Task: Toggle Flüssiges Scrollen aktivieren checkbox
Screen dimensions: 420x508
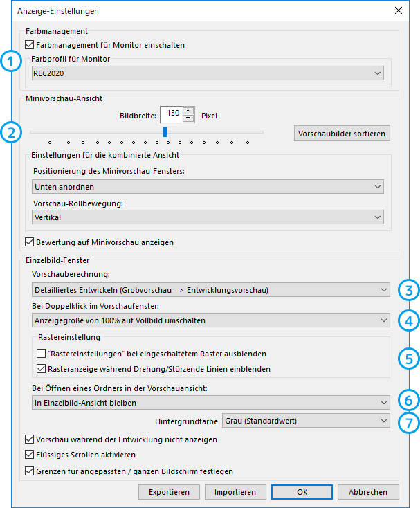Action: tap(30, 455)
